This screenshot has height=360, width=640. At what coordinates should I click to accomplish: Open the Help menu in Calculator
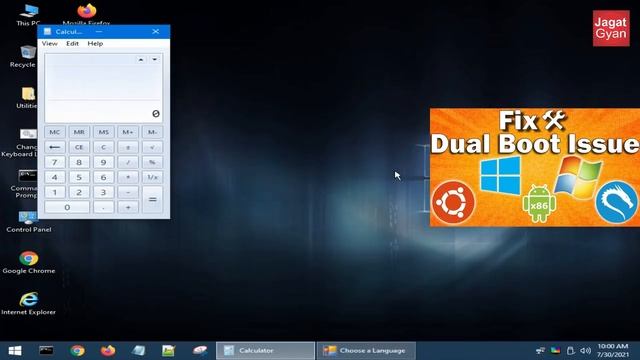point(95,43)
